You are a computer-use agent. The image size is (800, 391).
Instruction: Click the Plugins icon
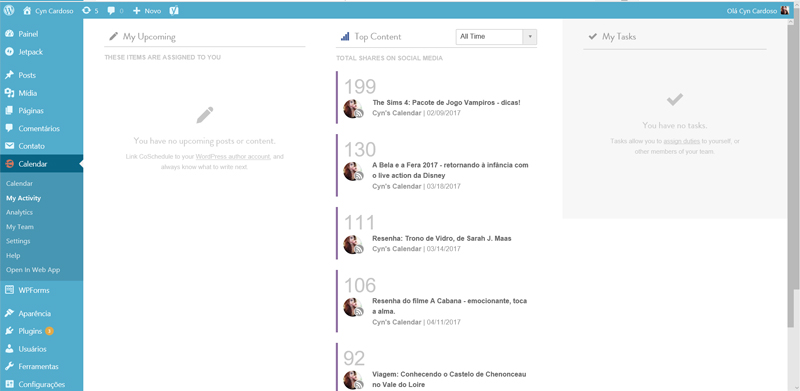click(x=9, y=331)
